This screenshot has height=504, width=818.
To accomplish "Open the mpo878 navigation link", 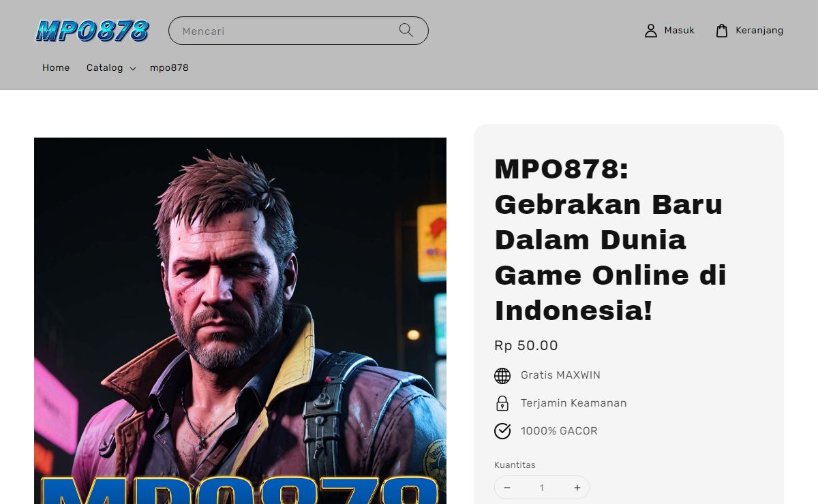I will (169, 67).
